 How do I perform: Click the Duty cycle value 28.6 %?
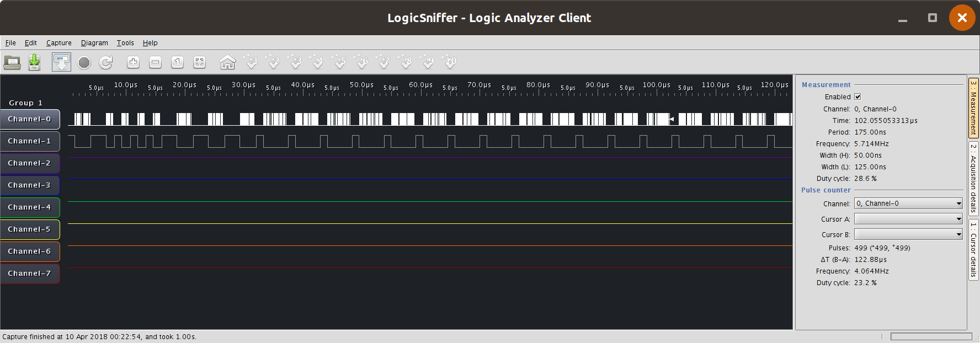click(865, 179)
